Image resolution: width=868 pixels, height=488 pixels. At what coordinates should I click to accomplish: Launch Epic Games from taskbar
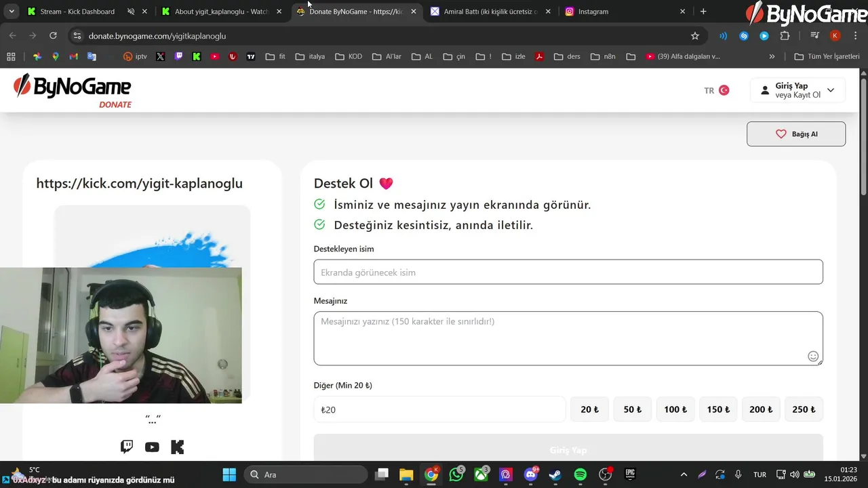630,474
